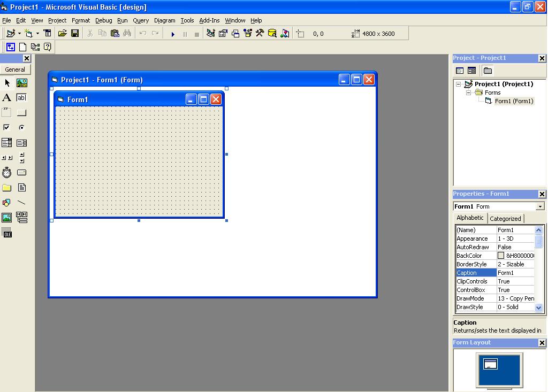Start the program with the Run button
The width and height of the screenshot is (548, 392).
click(x=173, y=34)
